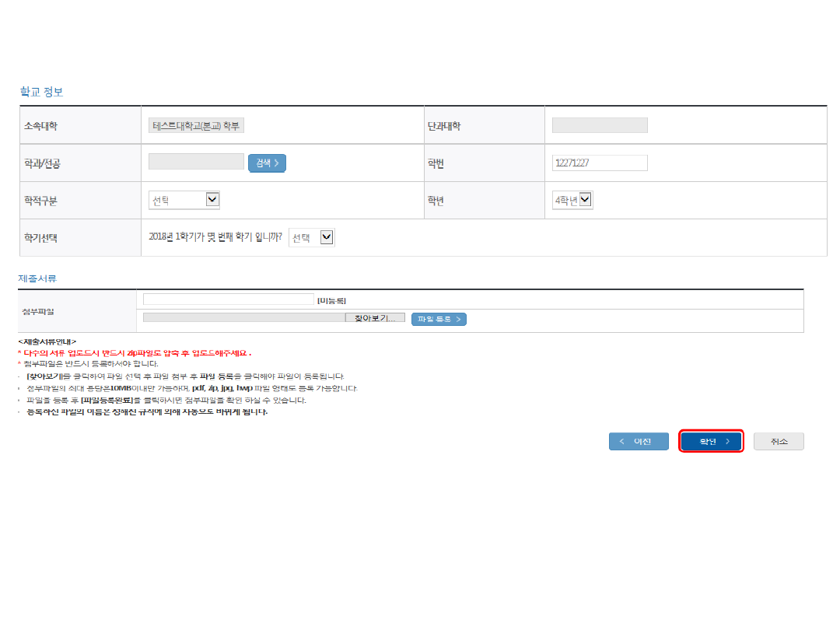
Task: Click the 학과/전공 text field
Action: (196, 163)
